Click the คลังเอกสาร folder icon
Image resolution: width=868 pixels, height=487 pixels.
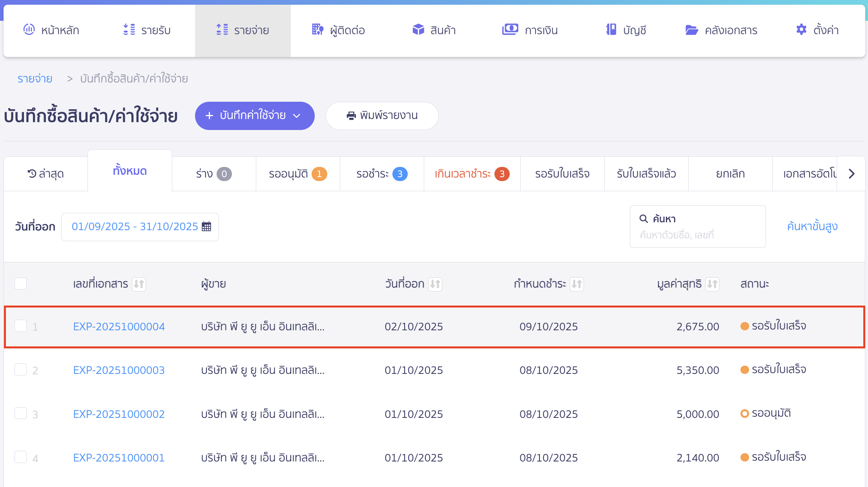691,30
